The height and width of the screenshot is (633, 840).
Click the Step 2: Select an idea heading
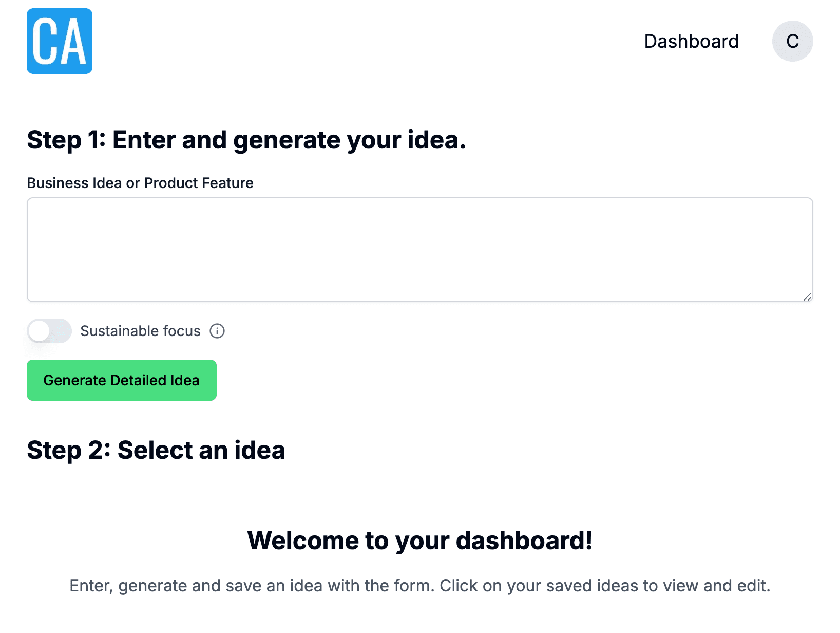click(x=156, y=450)
